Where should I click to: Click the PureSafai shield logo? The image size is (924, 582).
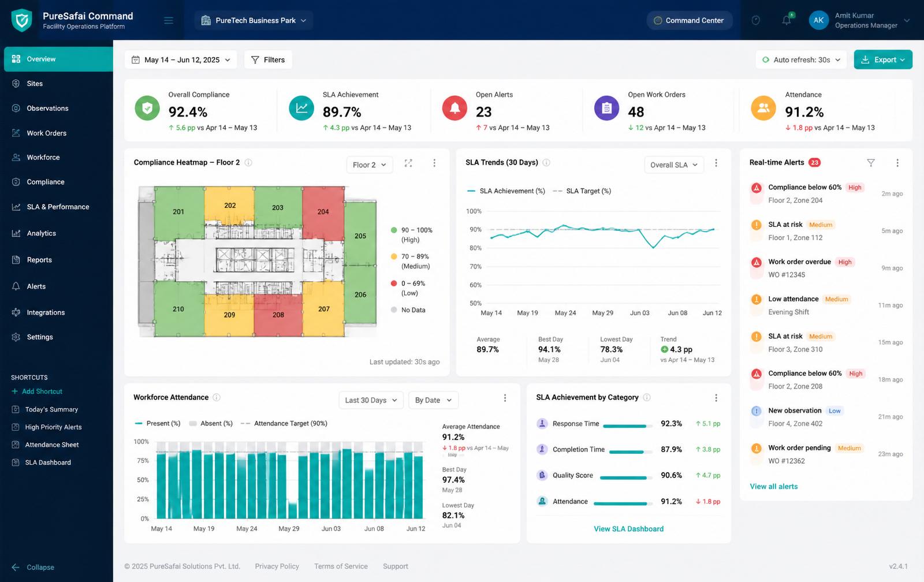(22, 20)
